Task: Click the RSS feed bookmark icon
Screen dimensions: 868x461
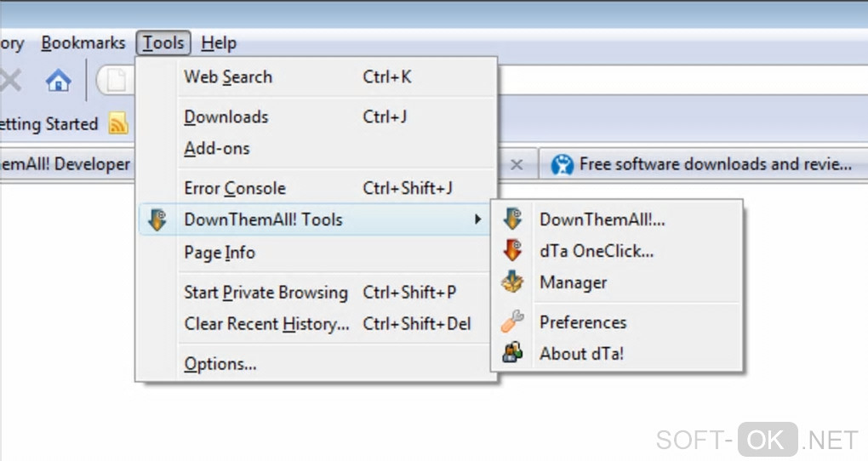Action: [x=118, y=122]
